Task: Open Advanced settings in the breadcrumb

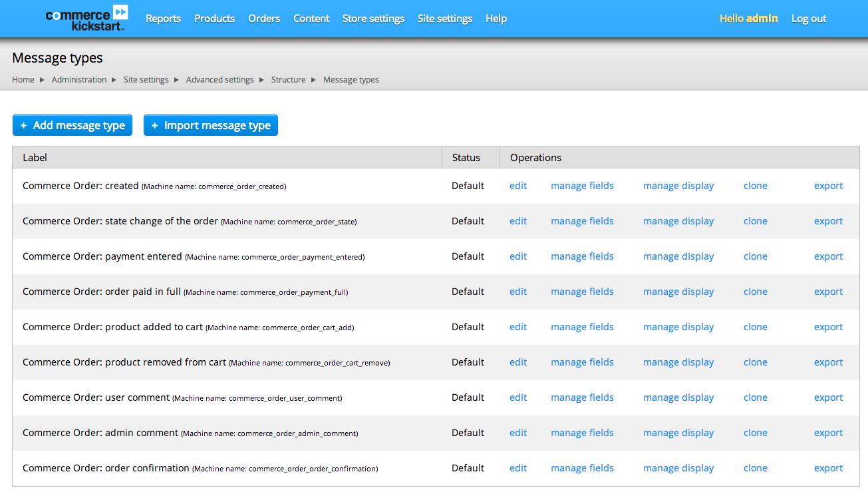Action: pos(220,80)
